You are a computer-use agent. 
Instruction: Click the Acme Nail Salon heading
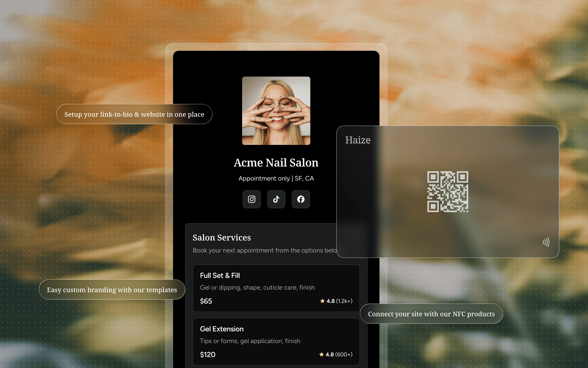pyautogui.click(x=276, y=163)
